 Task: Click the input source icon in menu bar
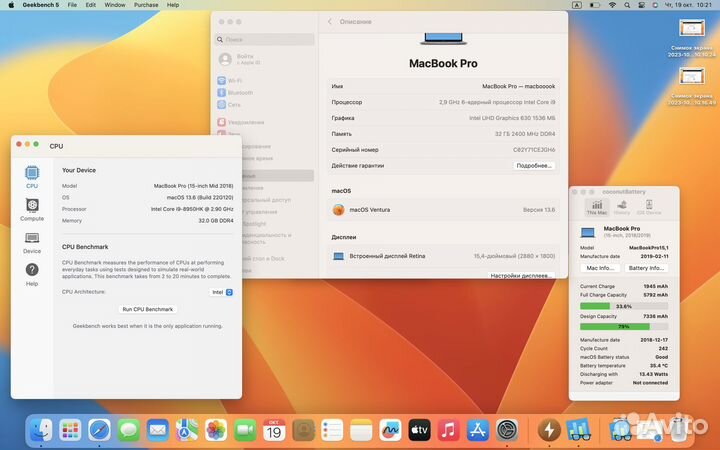click(577, 5)
